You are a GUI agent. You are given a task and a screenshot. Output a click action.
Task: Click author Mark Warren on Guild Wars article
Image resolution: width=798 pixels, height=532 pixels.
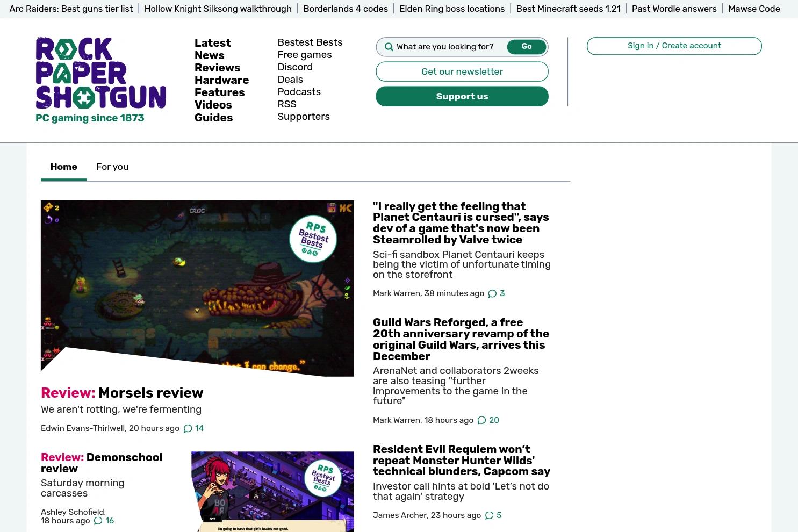click(397, 421)
